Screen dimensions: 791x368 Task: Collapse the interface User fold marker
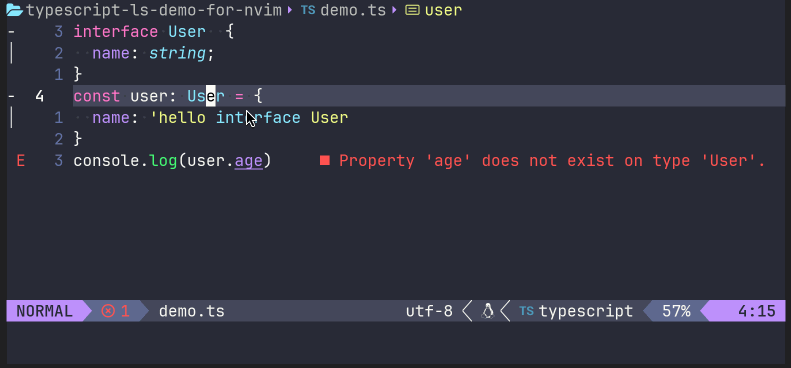(12, 32)
